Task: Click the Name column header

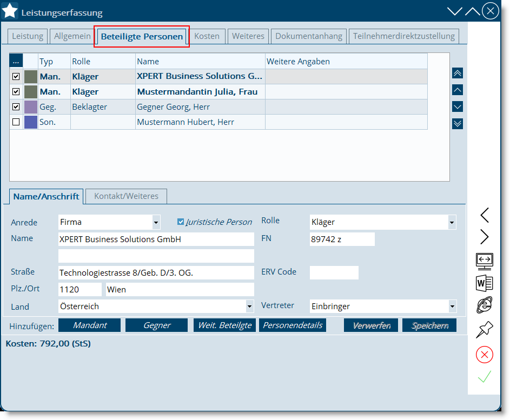Action: 200,61
